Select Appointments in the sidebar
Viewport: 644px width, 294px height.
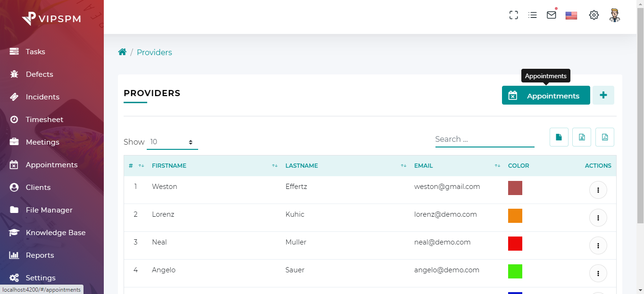pos(52,164)
